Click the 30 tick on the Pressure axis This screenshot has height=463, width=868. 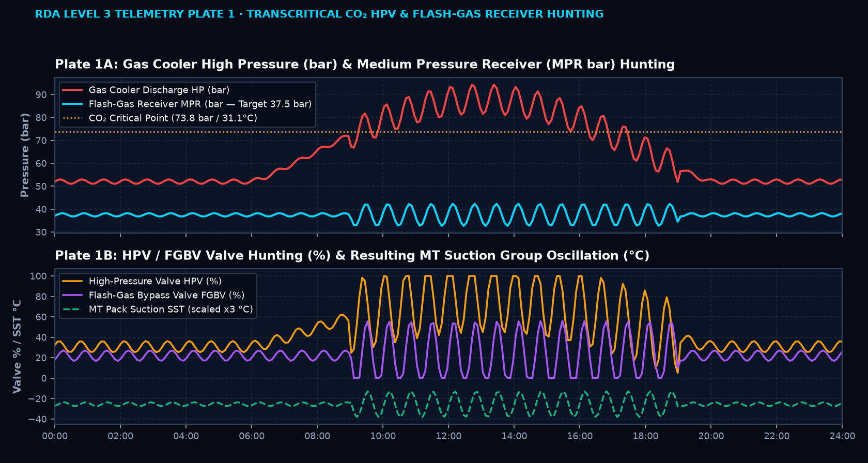coord(41,233)
